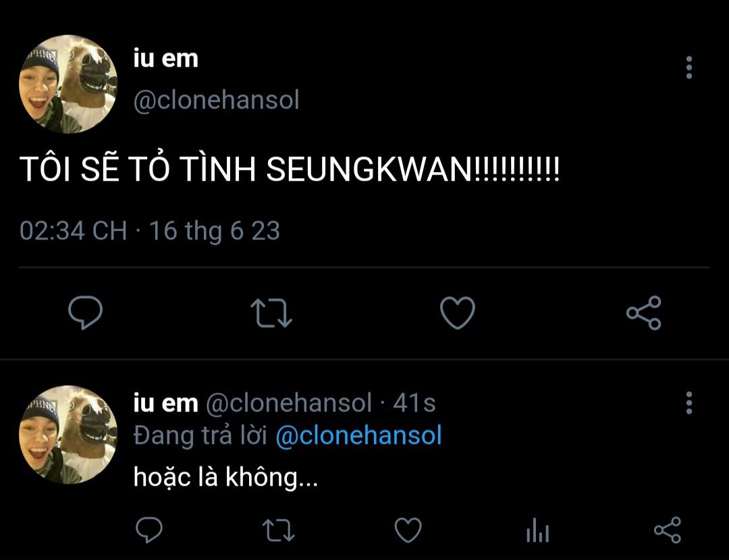729x560 pixels.
Task: Like the "hoặc là không..." reply
Action: tap(408, 530)
